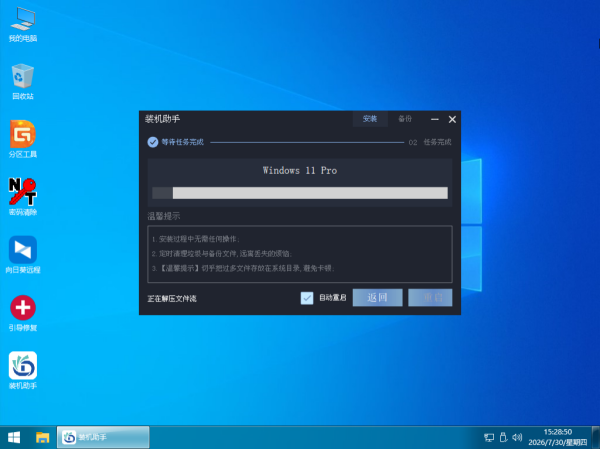
Task: Click the USB device tray icon
Action: click(503, 437)
